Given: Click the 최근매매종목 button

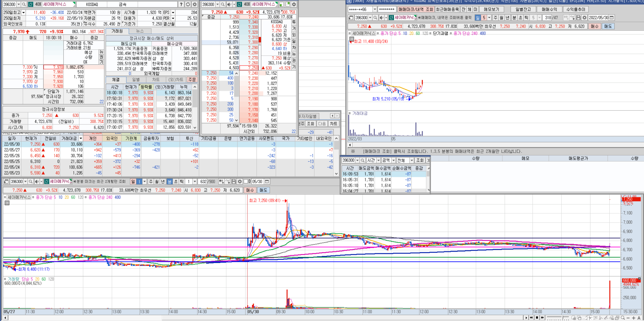Looking at the screenshot, I should pyautogui.click(x=447, y=9).
